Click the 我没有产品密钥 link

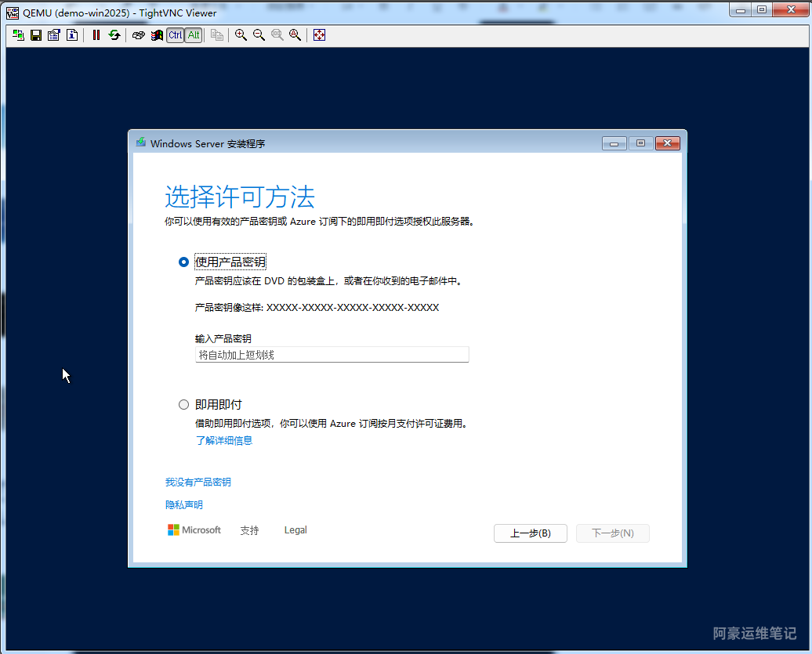click(198, 482)
